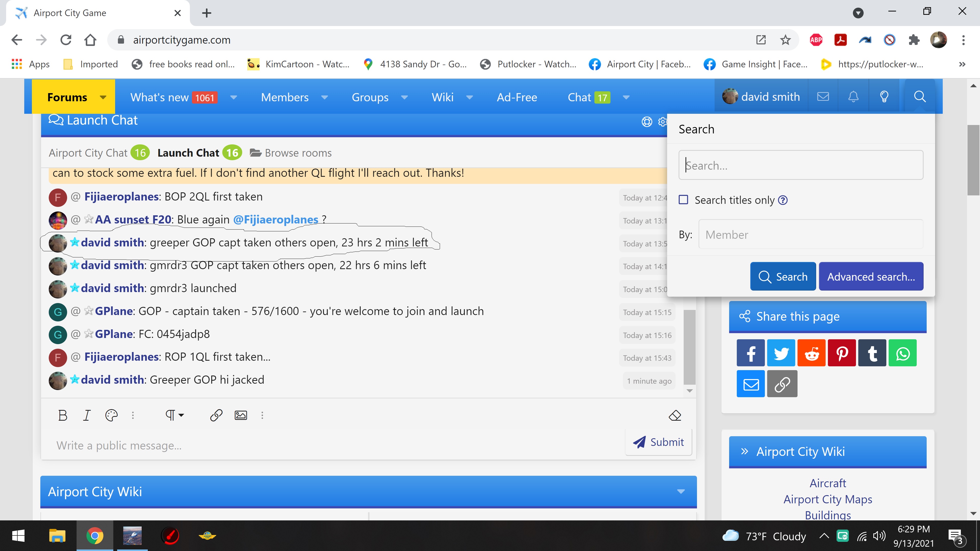The image size is (980, 551).
Task: Click the blue Search button
Action: tap(783, 277)
